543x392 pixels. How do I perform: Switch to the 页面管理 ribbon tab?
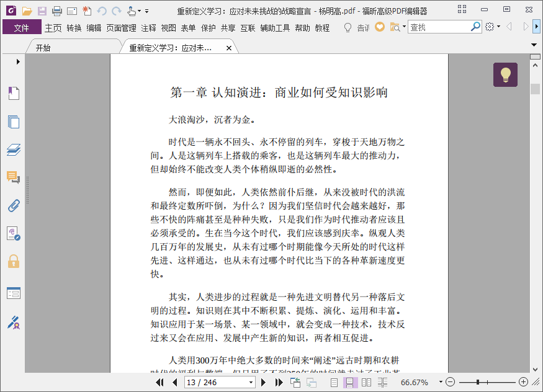[121, 28]
